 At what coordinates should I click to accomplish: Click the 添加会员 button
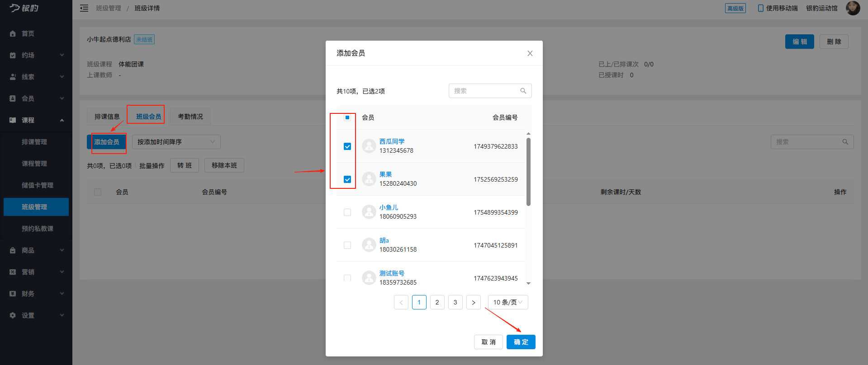pyautogui.click(x=107, y=142)
